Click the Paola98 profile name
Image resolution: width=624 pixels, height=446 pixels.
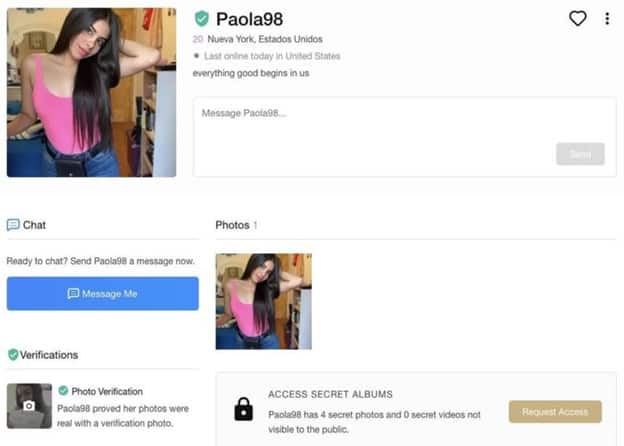point(250,19)
